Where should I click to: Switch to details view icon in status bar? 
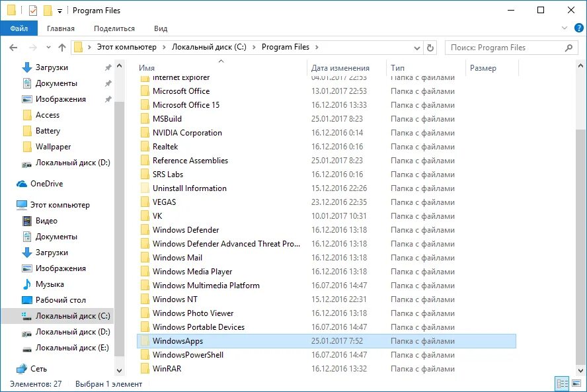563,383
